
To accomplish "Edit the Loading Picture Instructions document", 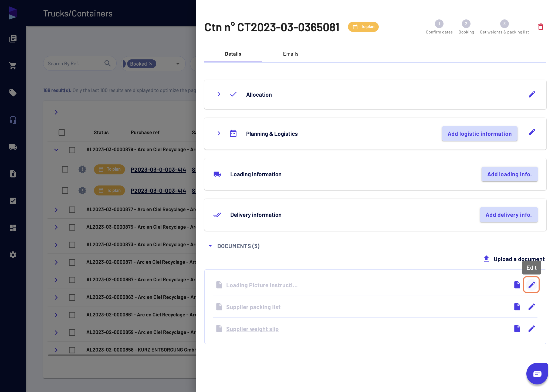I will click(x=531, y=285).
